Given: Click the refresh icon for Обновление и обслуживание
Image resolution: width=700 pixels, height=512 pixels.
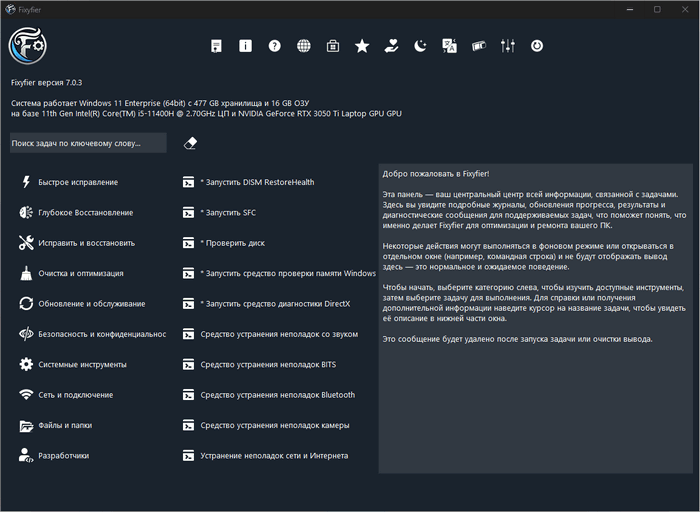Looking at the screenshot, I should pyautogui.click(x=26, y=304).
